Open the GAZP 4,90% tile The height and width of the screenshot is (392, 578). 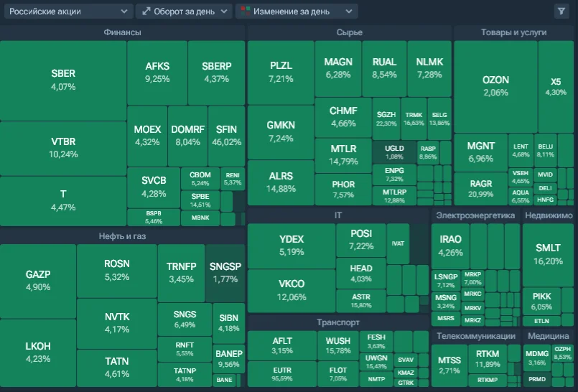pos(38,281)
